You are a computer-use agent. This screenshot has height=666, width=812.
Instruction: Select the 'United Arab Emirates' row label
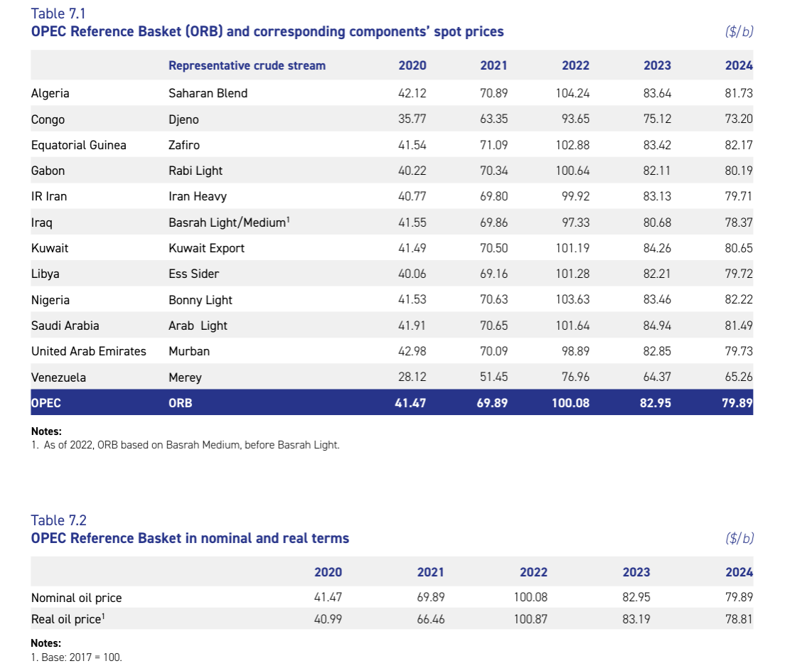88,351
